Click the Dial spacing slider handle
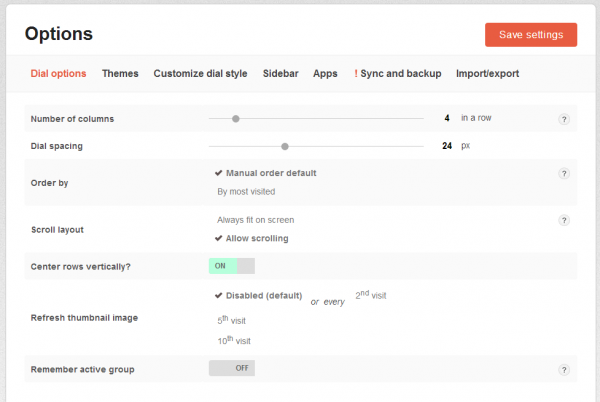Viewport: 600px width, 402px height. [285, 146]
